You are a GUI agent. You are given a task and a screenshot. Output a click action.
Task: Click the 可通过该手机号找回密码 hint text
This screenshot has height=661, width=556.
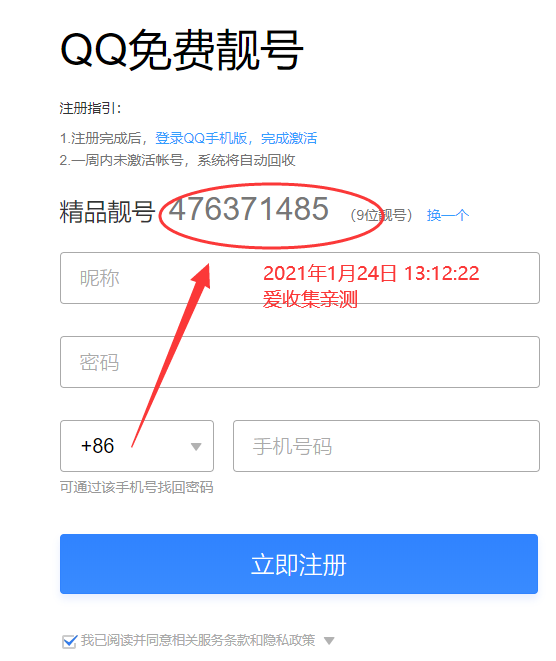[x=137, y=487]
